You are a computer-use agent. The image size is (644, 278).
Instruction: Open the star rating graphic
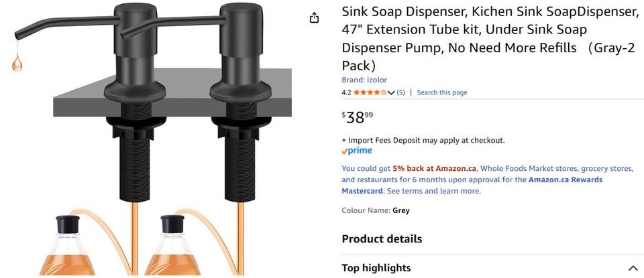pyautogui.click(x=369, y=92)
